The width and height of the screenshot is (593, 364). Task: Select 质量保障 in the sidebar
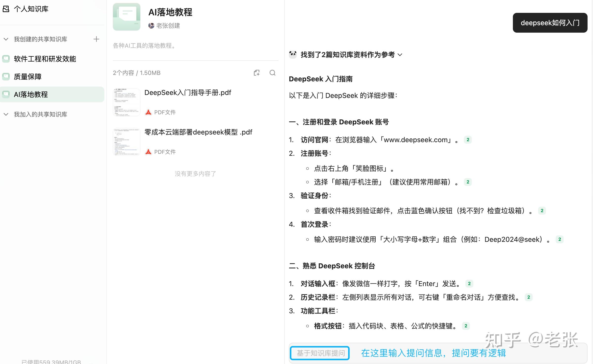(x=28, y=77)
